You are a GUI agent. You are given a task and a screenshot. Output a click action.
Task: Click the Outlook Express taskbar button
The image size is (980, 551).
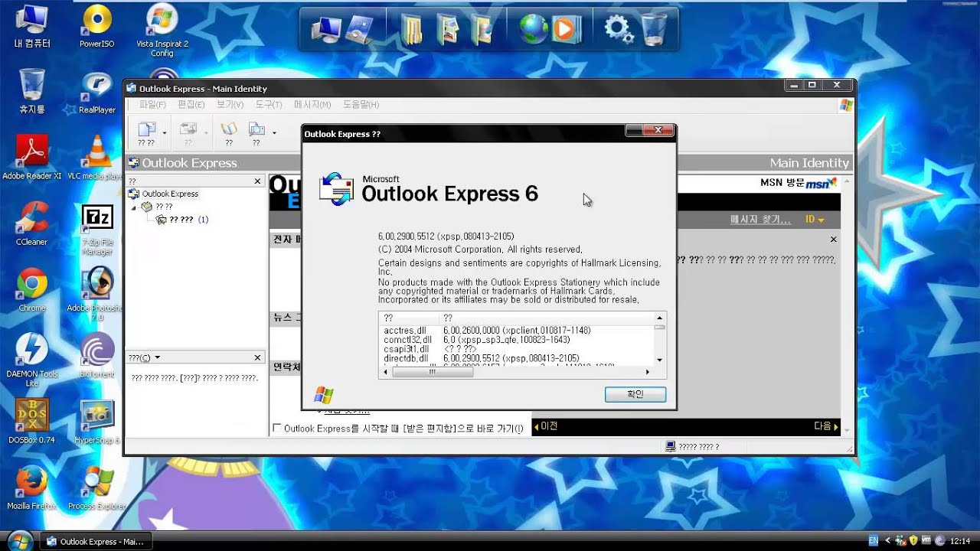tap(95, 541)
